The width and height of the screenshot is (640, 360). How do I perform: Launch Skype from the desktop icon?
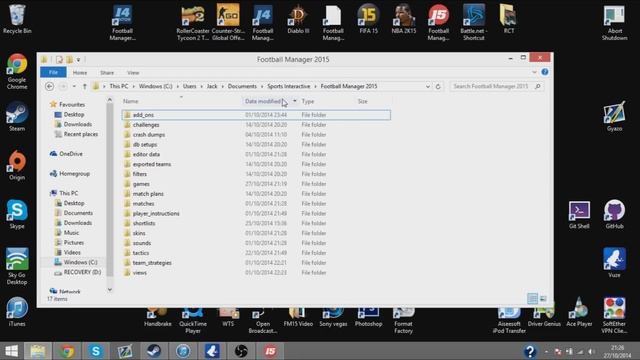coord(17,214)
